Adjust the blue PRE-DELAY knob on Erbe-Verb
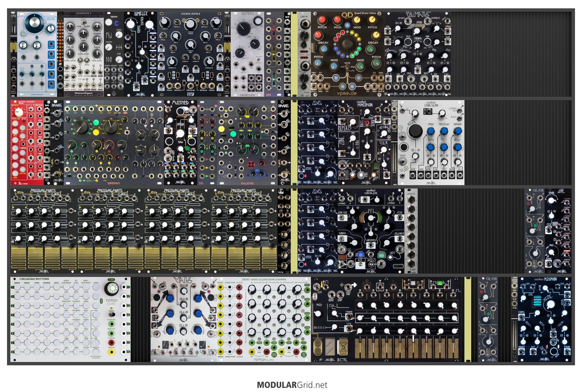This screenshot has width=585, height=392. [444, 131]
